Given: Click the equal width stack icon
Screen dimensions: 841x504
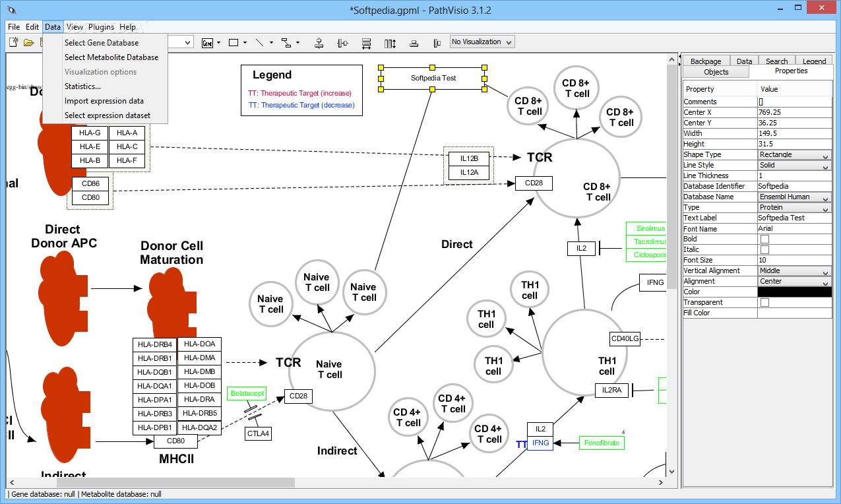Looking at the screenshot, I should coord(366,43).
